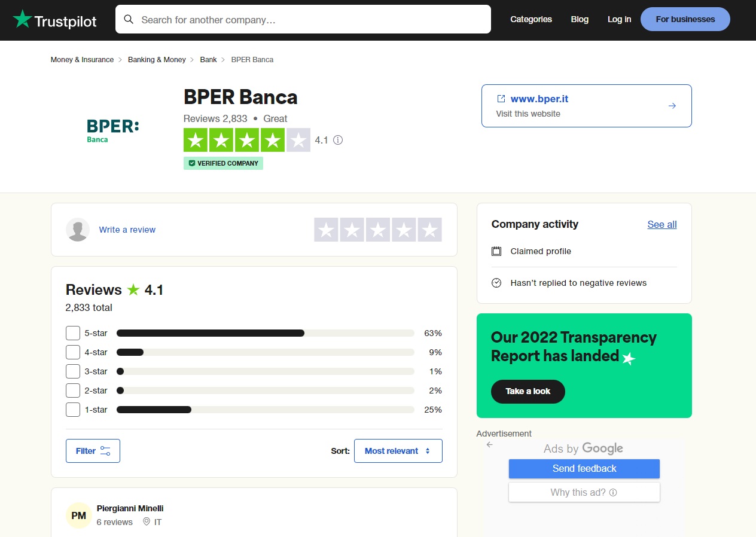Viewport: 756px width, 537px height.
Task: Click the clock icon by negative reviews status
Action: click(496, 283)
